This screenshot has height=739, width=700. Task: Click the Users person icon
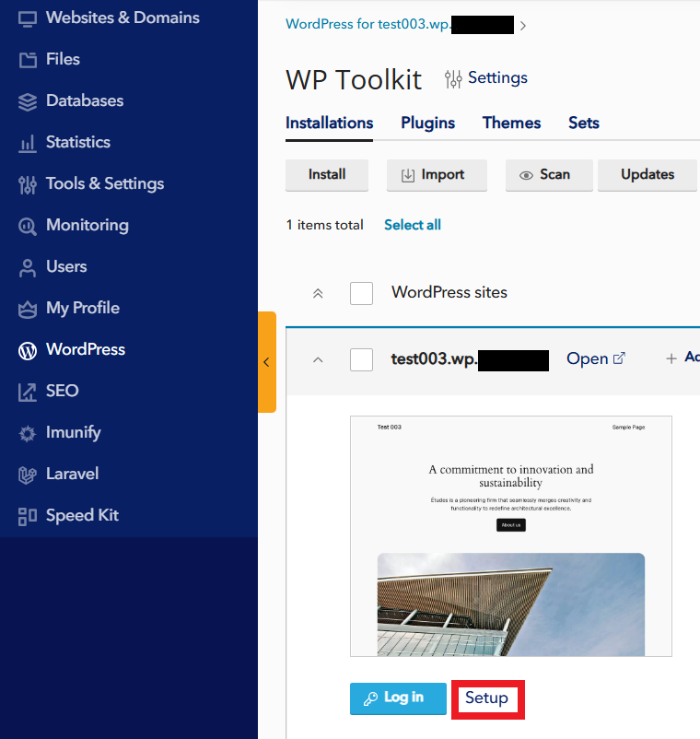pyautogui.click(x=28, y=268)
